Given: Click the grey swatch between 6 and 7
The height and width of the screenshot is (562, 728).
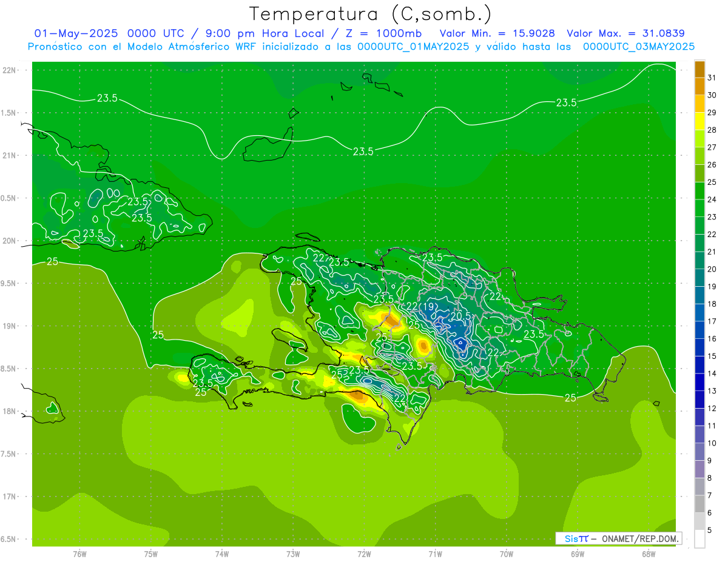Looking at the screenshot, I should tap(699, 504).
